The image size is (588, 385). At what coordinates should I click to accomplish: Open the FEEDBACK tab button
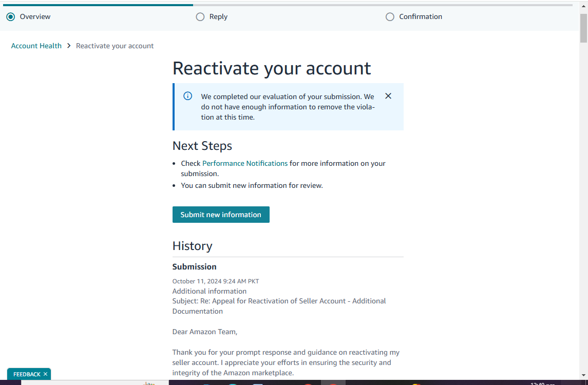point(27,374)
